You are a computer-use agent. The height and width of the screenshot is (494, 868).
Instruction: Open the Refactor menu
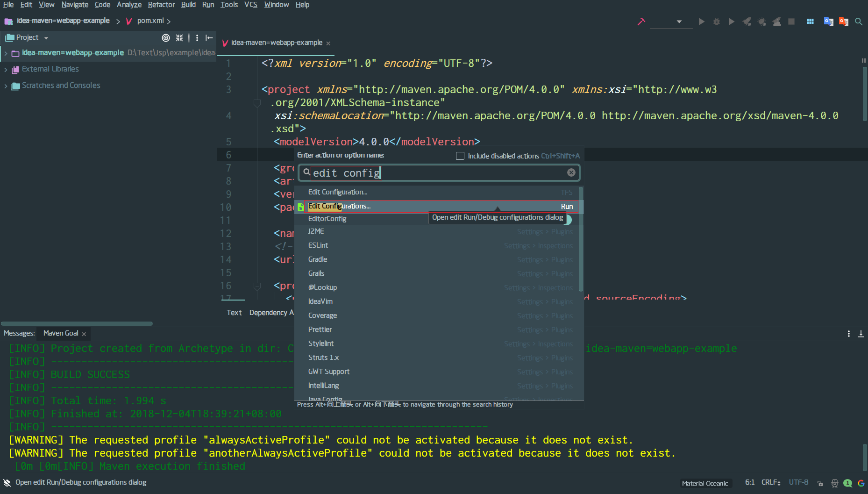click(161, 5)
